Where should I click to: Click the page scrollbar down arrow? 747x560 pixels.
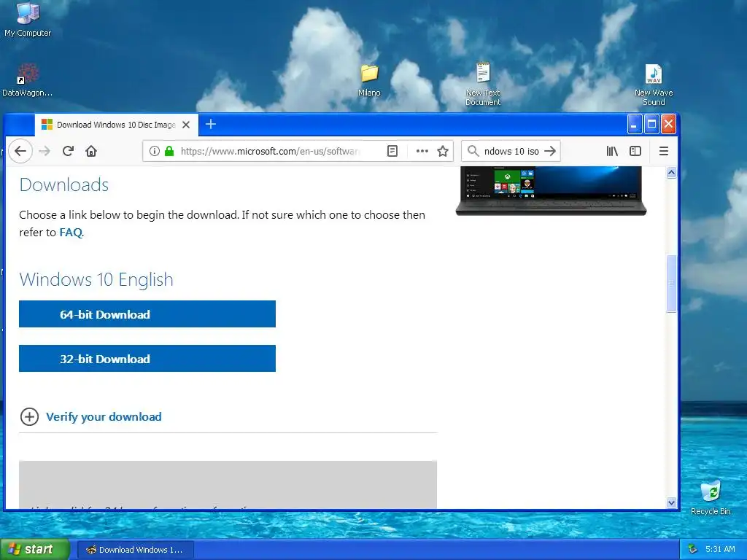coord(671,502)
